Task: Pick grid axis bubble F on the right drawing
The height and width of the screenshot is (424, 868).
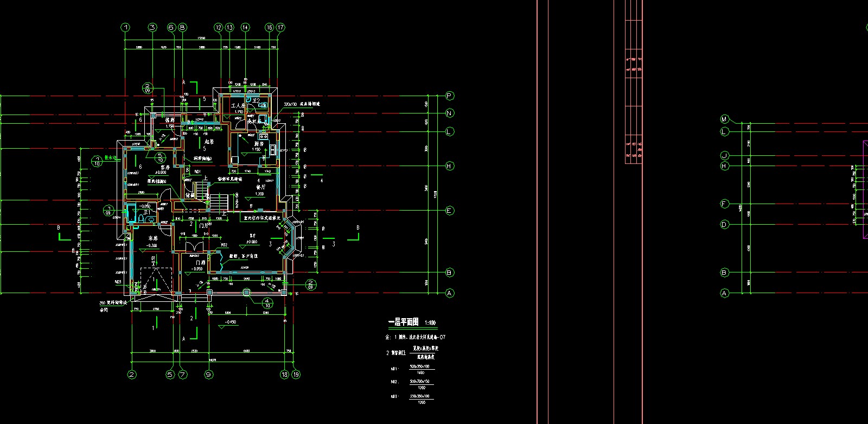Action: 724,204
